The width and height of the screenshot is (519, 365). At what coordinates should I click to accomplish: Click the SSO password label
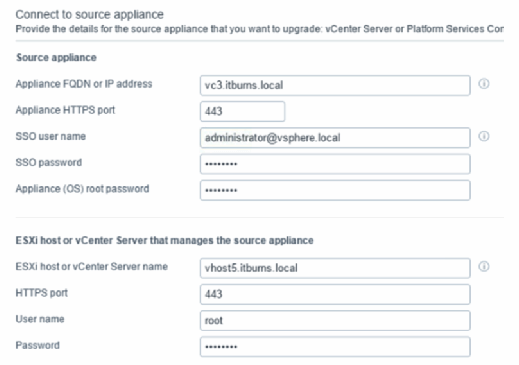tap(49, 162)
